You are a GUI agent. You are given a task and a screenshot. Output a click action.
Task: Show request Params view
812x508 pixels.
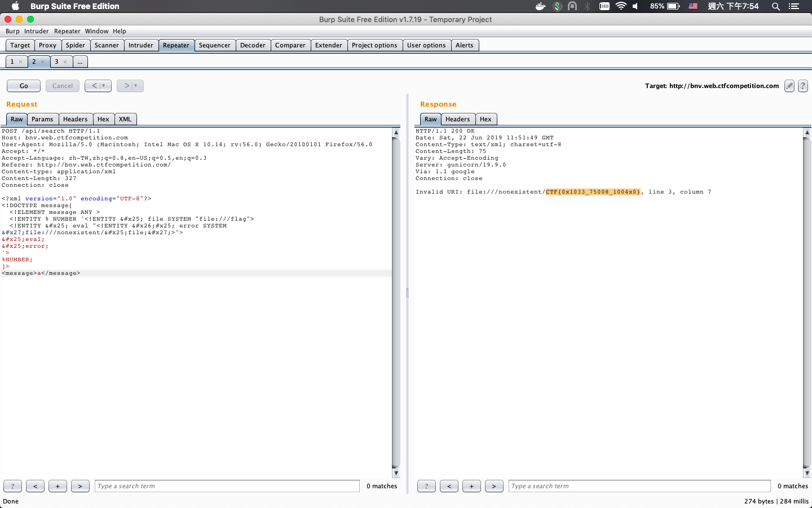pos(42,119)
